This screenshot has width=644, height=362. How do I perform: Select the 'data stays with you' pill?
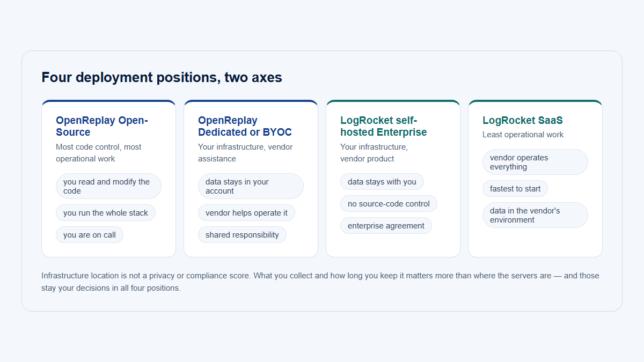382,182
